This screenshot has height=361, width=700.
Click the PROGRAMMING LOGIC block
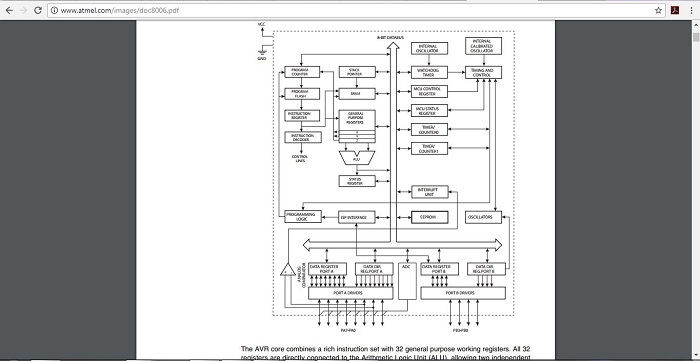coord(303,217)
